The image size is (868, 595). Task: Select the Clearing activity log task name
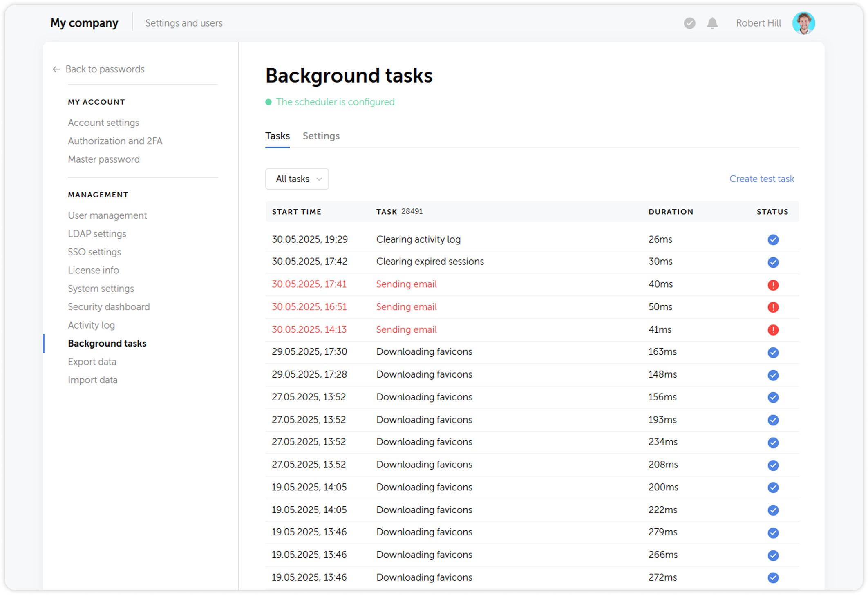418,239
